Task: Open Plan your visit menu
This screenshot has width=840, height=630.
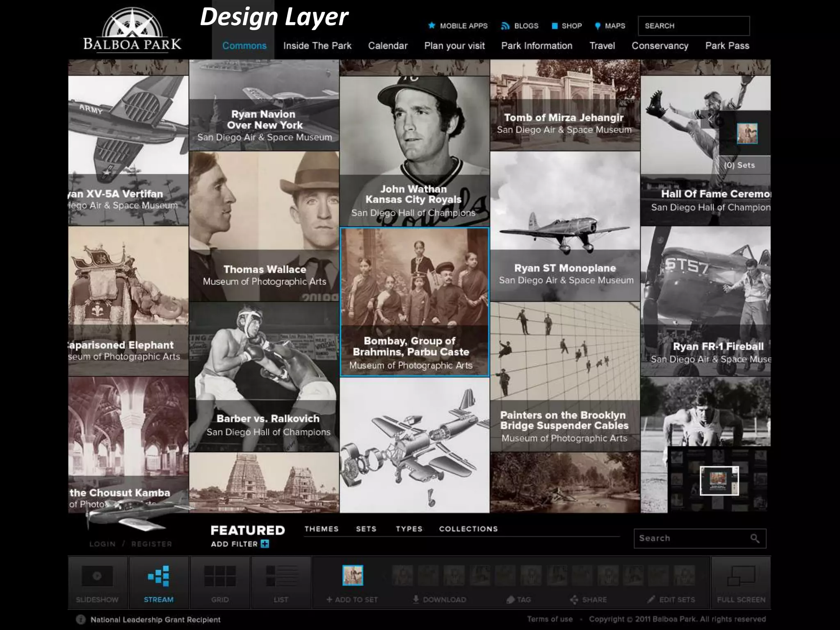Action: click(454, 46)
